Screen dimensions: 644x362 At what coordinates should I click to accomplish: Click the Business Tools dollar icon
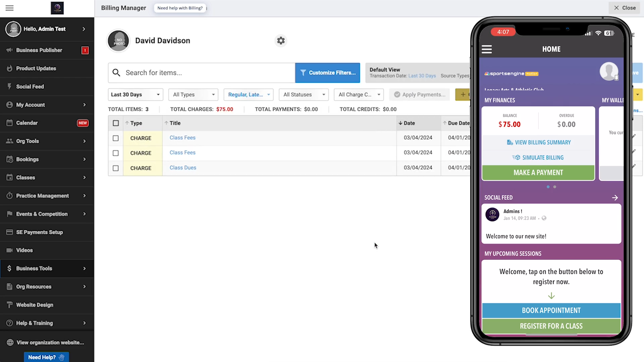pyautogui.click(x=9, y=268)
